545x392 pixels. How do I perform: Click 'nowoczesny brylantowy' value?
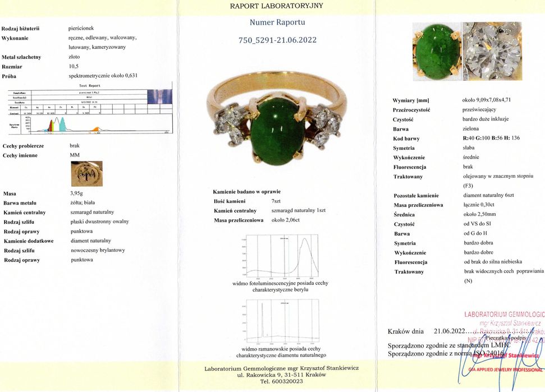pyautogui.click(x=98, y=250)
